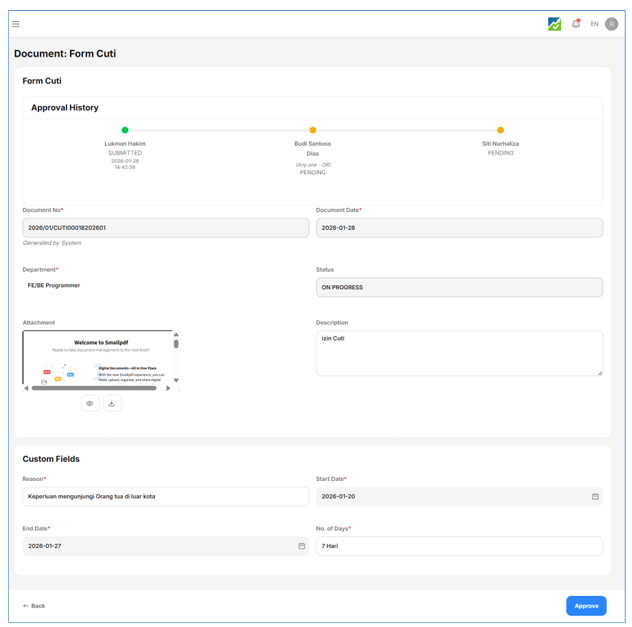Preview attachment with the eye icon

click(90, 404)
